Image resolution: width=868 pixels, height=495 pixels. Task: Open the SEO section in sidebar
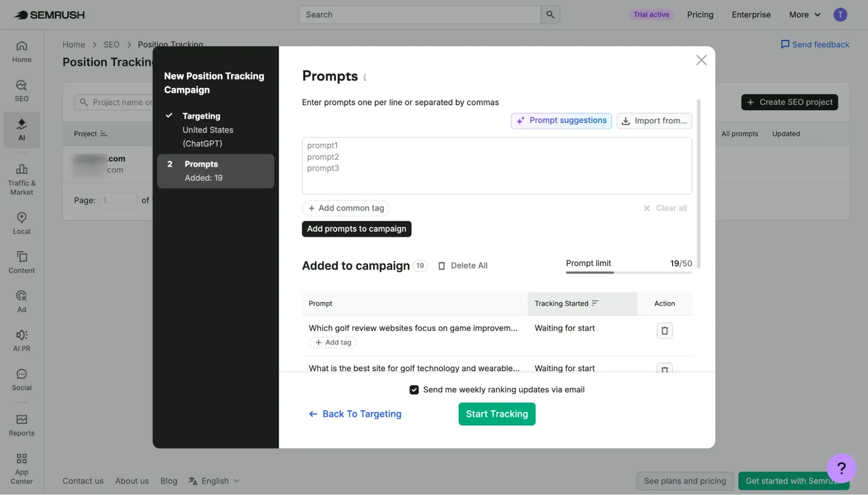pyautogui.click(x=22, y=91)
